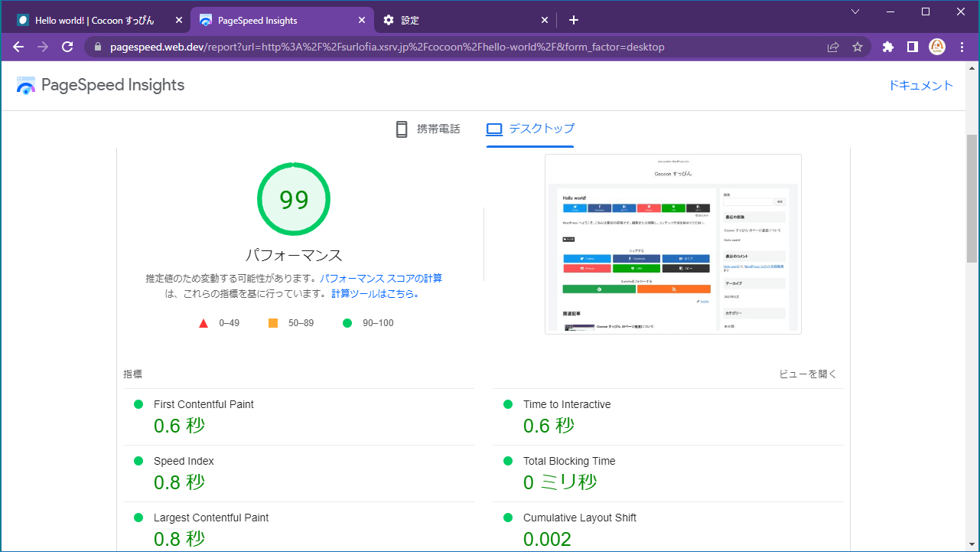Click the website preview thumbnail
The image size is (980, 552).
click(672, 243)
